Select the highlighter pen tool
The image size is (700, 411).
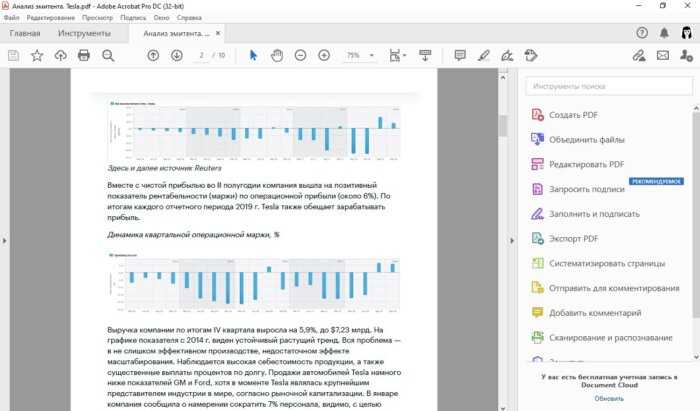[483, 55]
